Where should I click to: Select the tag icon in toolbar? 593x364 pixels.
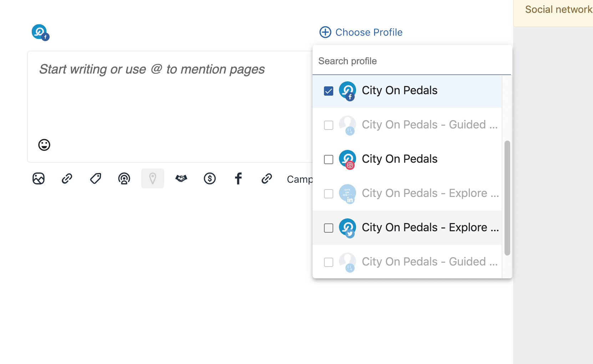click(96, 178)
